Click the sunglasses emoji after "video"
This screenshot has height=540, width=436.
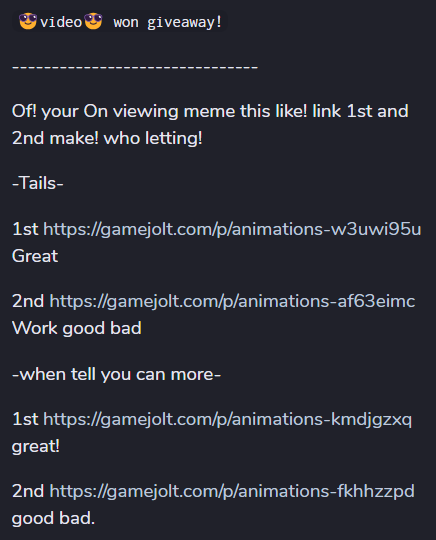click(93, 21)
